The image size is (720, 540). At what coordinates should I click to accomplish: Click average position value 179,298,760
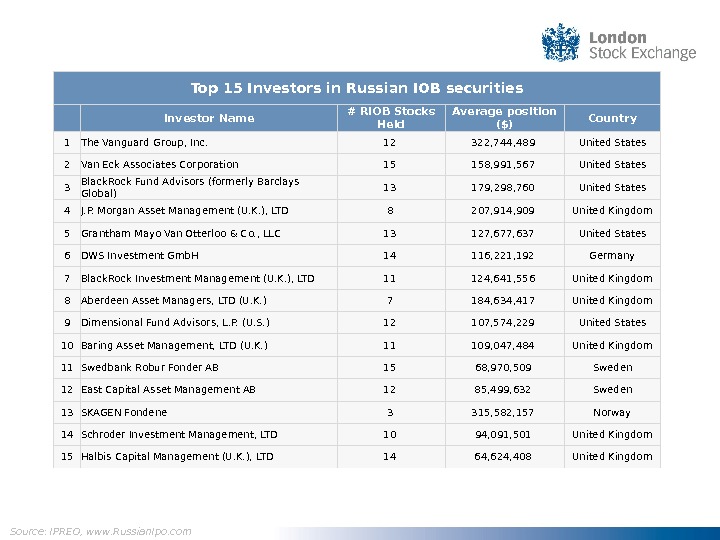coord(503,187)
